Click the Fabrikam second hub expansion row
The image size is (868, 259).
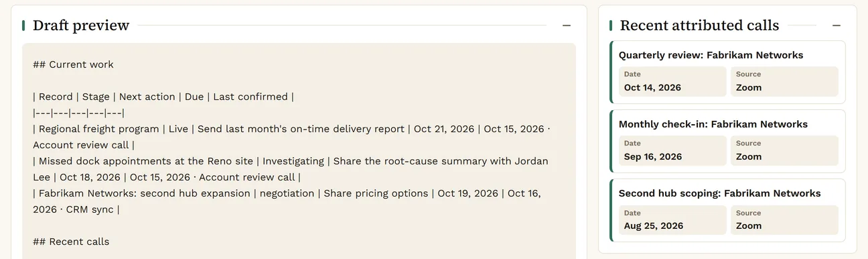287,201
